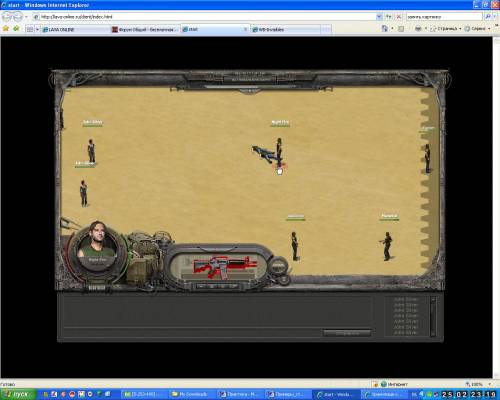Click the IE Stop loading X button
Image resolution: width=500 pixels, height=400 pixels.
[x=398, y=16]
